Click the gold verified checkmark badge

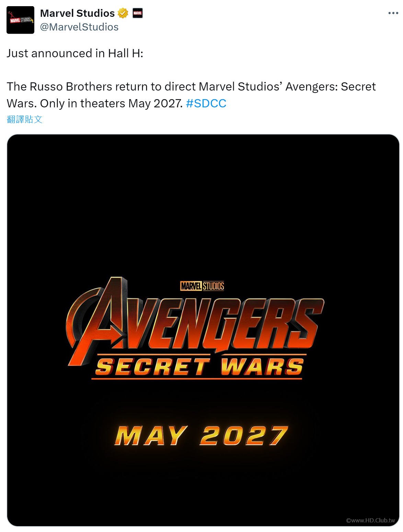click(x=123, y=13)
